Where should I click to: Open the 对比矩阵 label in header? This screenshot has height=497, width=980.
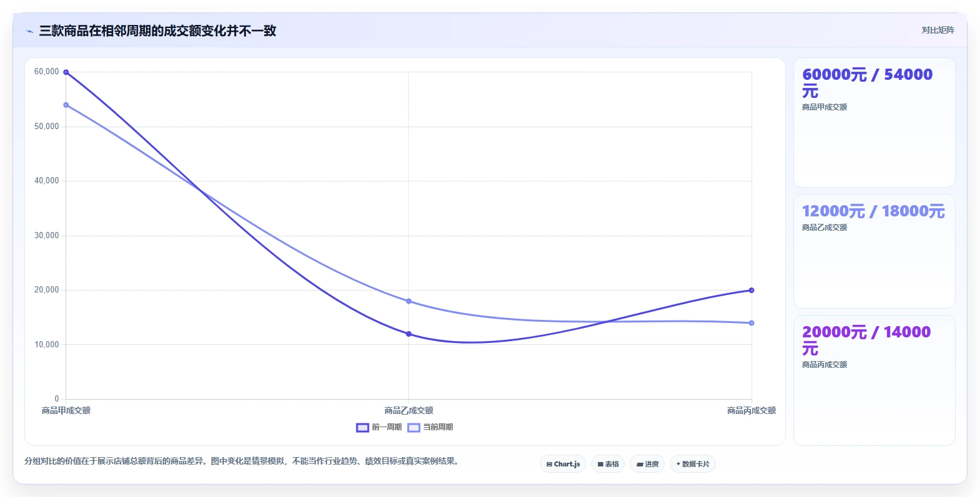point(938,30)
